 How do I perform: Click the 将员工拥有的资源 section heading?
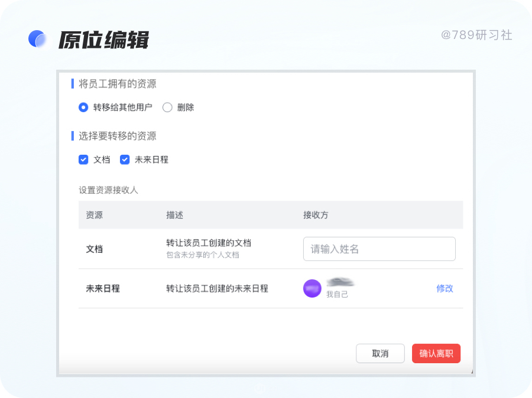tap(118, 84)
